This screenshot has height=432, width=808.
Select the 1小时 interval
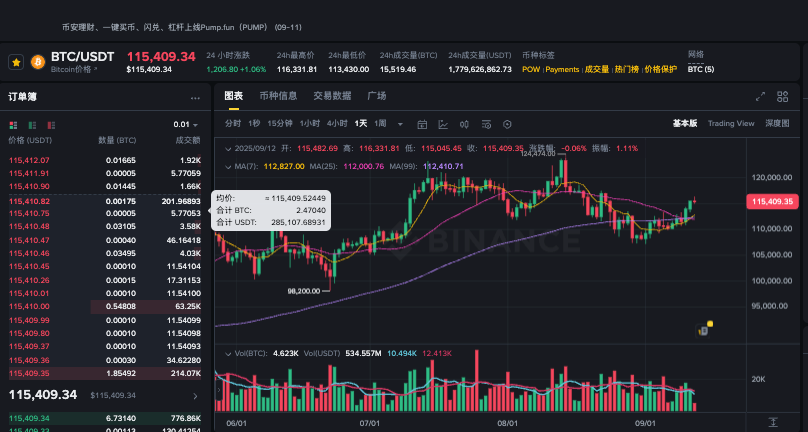[310, 124]
